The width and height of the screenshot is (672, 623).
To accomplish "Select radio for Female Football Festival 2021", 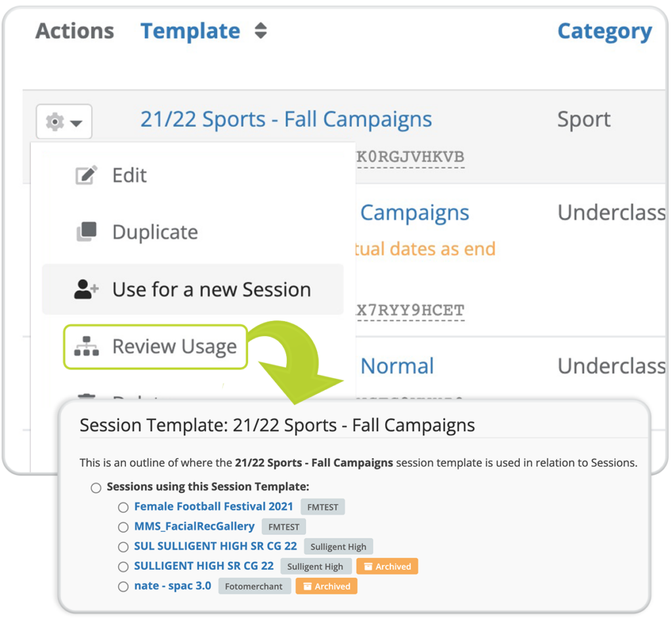I will point(123,507).
